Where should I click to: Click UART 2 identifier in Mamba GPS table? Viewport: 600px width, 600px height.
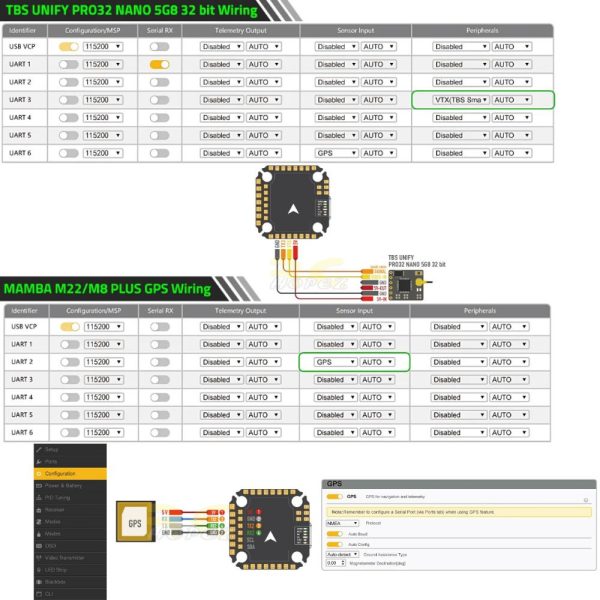22,362
